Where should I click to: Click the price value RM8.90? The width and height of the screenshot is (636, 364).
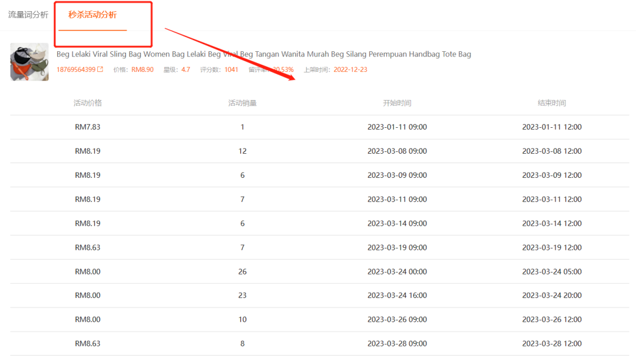pyautogui.click(x=143, y=70)
